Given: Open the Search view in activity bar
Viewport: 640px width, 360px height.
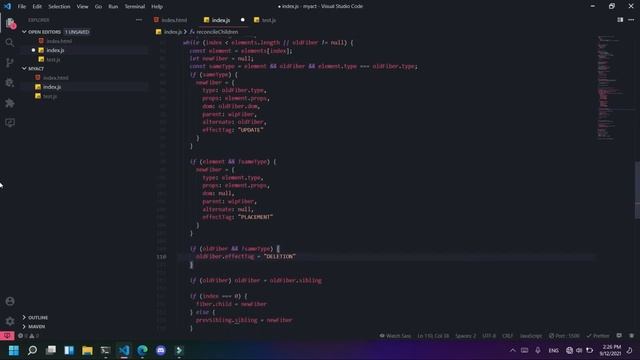Looking at the screenshot, I should click(x=10, y=42).
